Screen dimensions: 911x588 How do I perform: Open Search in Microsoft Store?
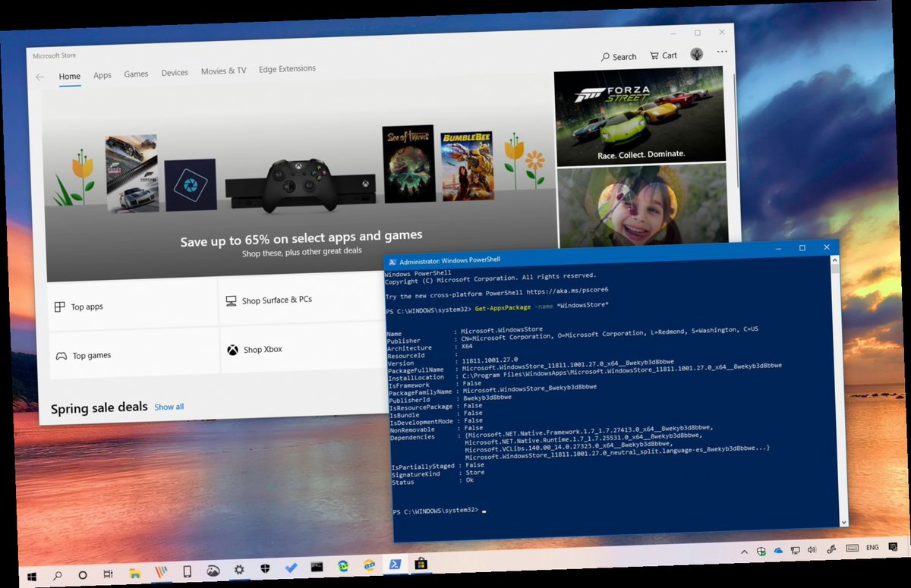[x=619, y=57]
